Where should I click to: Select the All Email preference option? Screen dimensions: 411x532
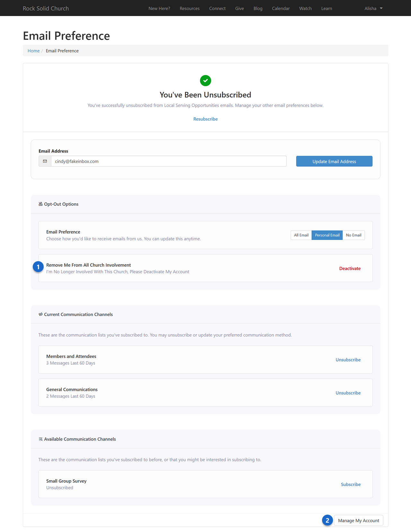click(x=301, y=235)
